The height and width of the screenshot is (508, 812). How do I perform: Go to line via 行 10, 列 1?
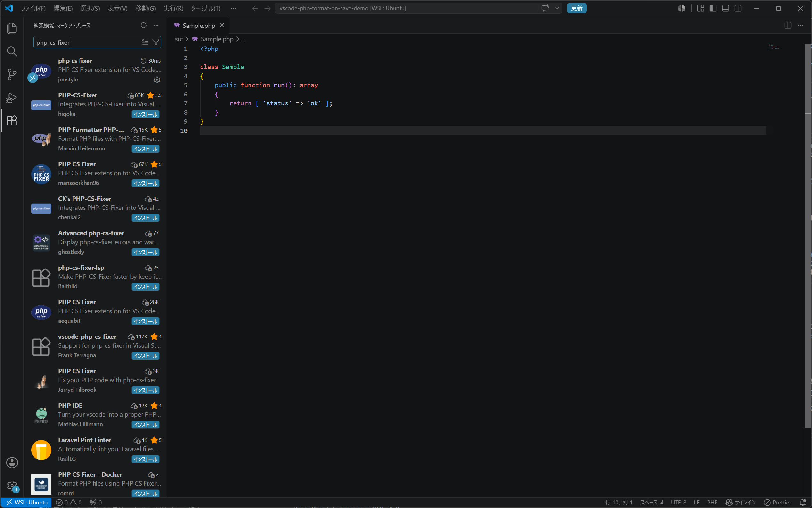[x=619, y=503]
